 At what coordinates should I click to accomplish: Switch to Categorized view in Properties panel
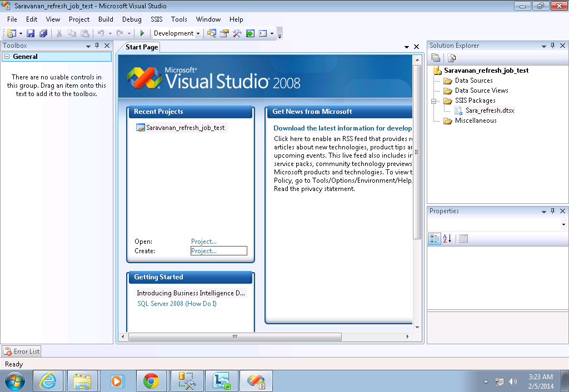point(434,238)
